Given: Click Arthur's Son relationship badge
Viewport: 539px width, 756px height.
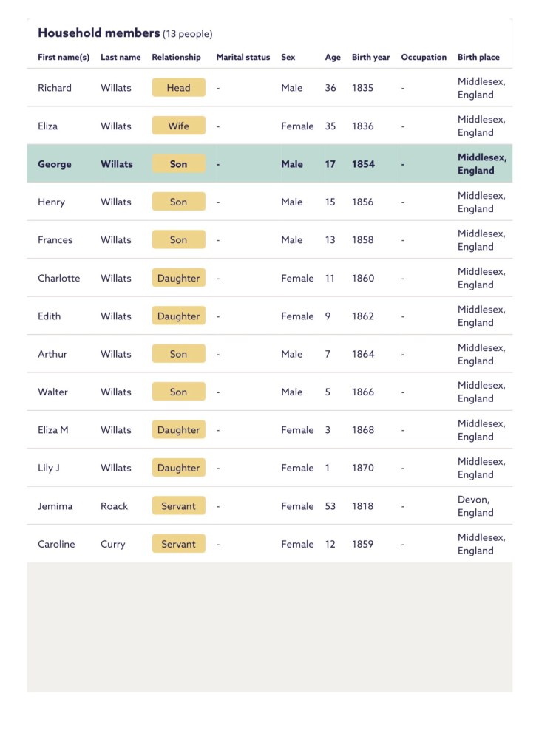Looking at the screenshot, I should tap(178, 354).
